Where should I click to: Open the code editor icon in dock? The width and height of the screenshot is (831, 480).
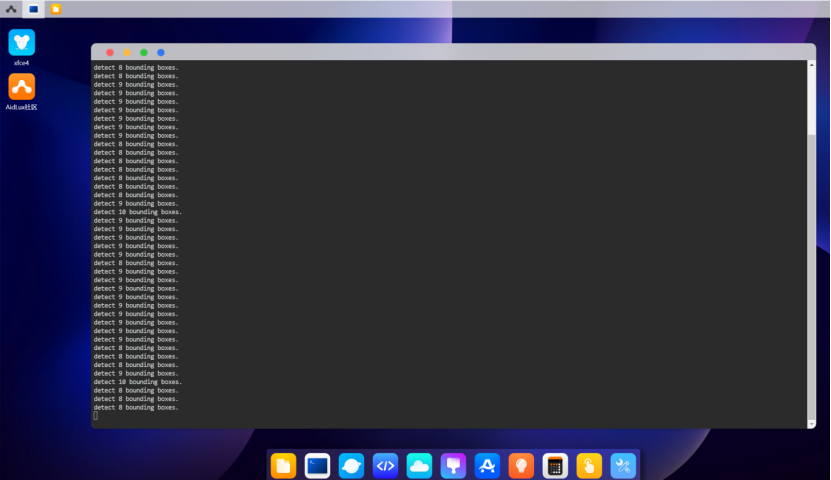tap(385, 466)
